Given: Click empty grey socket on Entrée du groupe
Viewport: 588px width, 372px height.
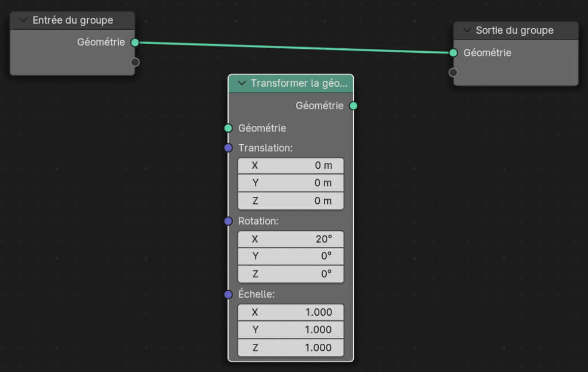Looking at the screenshot, I should [135, 62].
